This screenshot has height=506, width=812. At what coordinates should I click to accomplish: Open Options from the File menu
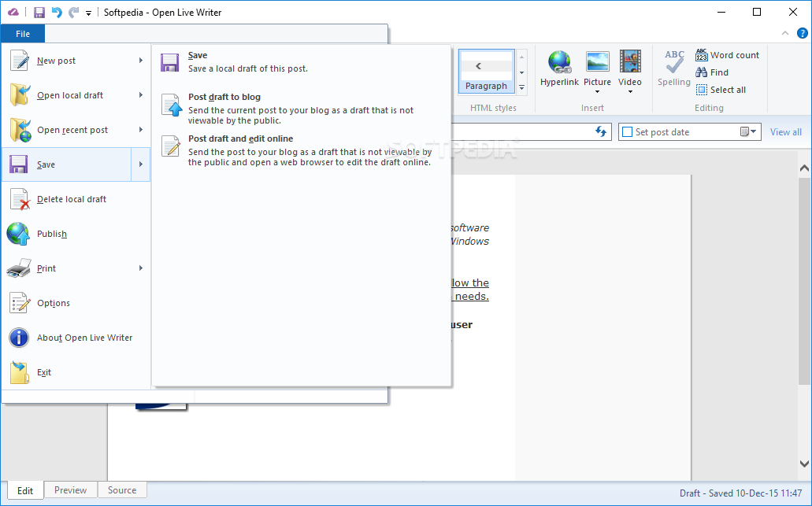click(x=76, y=303)
